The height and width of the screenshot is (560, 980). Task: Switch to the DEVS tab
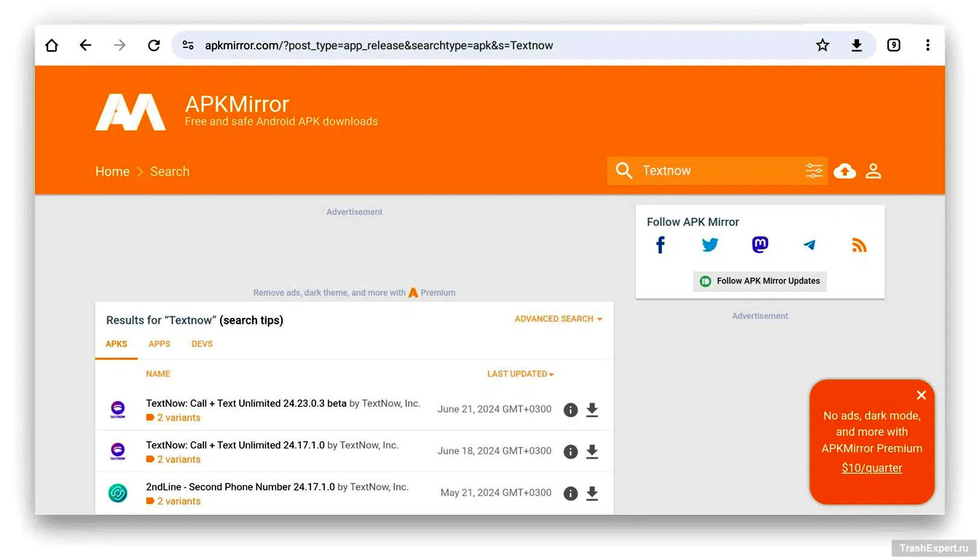pos(202,344)
